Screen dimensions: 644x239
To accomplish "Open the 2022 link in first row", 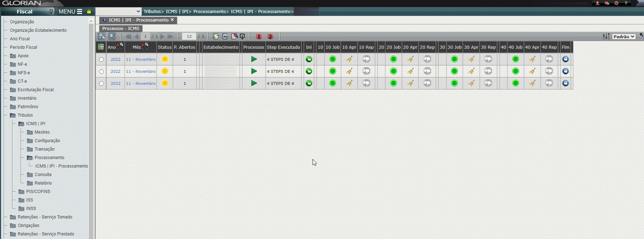I will (115, 59).
